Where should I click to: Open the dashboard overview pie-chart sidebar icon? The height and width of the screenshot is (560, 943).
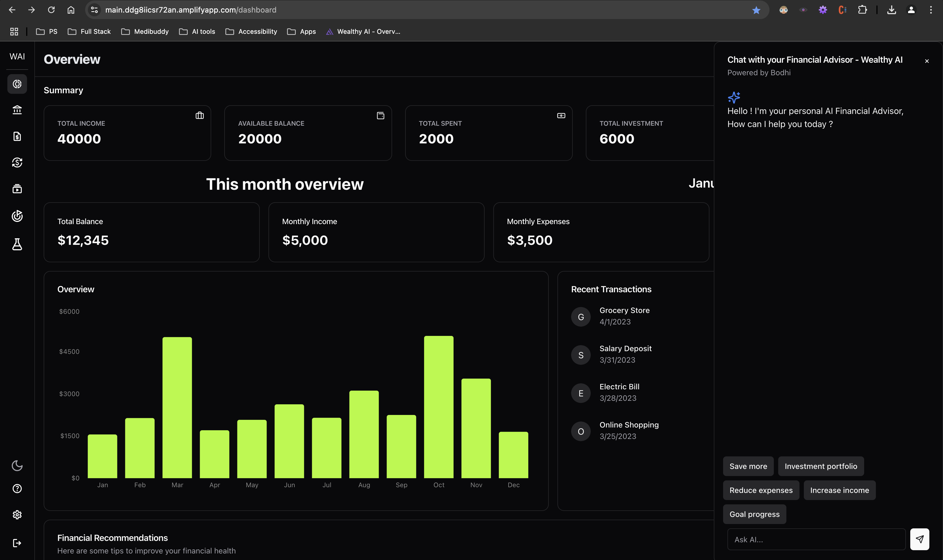point(17,84)
